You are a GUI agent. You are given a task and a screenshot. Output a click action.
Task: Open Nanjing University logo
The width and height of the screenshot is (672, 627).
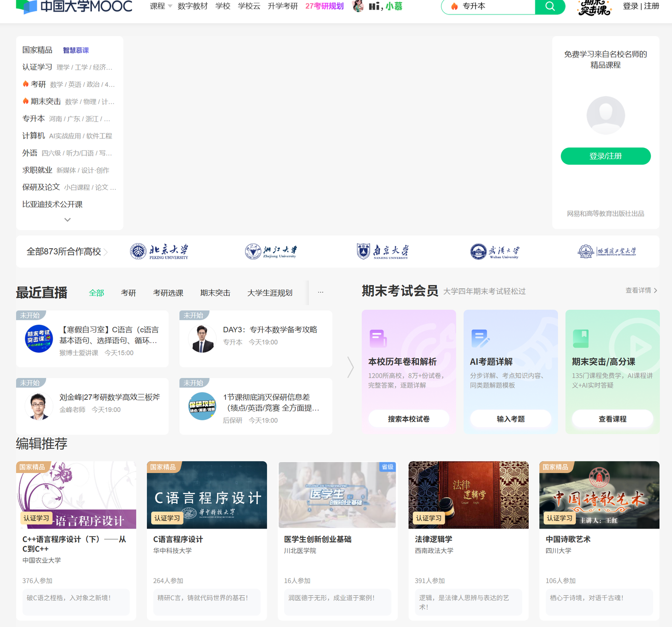pyautogui.click(x=383, y=251)
